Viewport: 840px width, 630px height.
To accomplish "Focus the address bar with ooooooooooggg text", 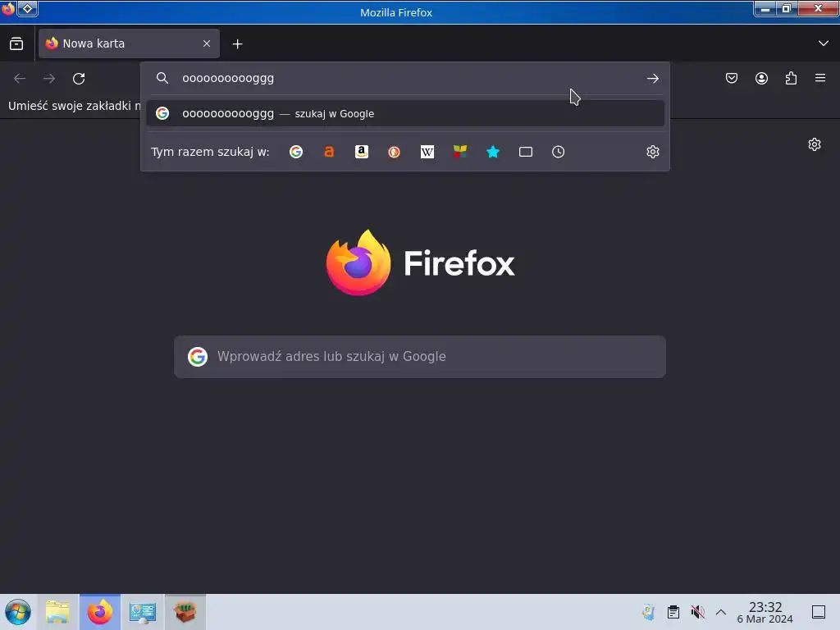I will (x=404, y=78).
